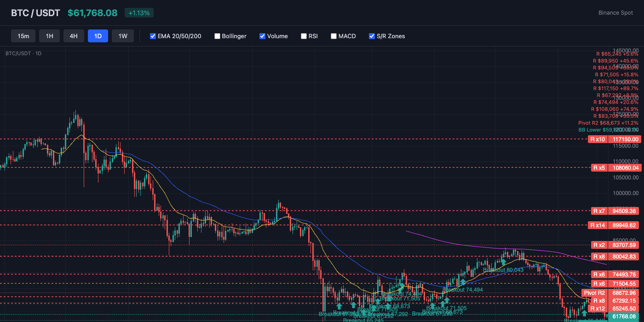
Task: Click the BTC / USDT pair title
Action: (x=35, y=13)
